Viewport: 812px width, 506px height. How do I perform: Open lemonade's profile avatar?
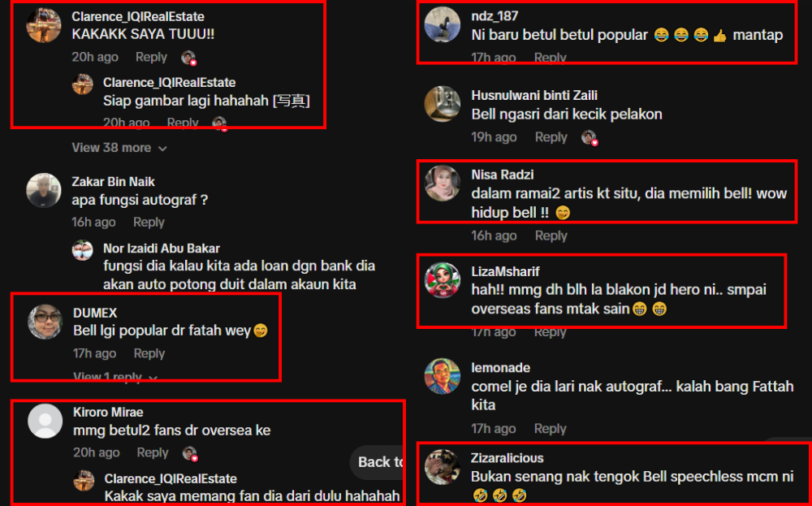coord(443,377)
